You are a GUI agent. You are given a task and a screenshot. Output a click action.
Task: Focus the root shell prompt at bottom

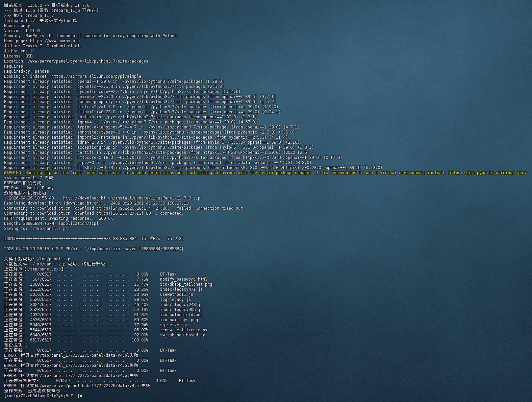coord(43,396)
